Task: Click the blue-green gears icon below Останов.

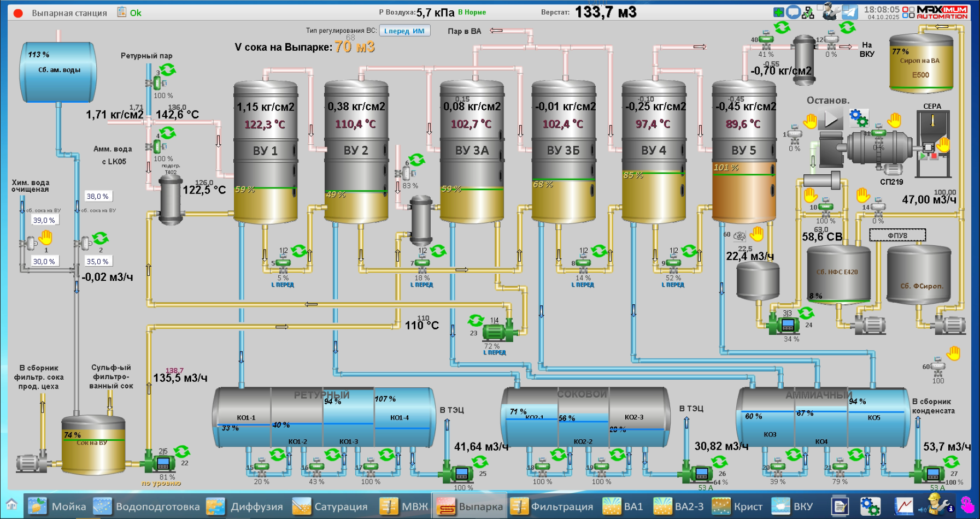Action: 858,117
